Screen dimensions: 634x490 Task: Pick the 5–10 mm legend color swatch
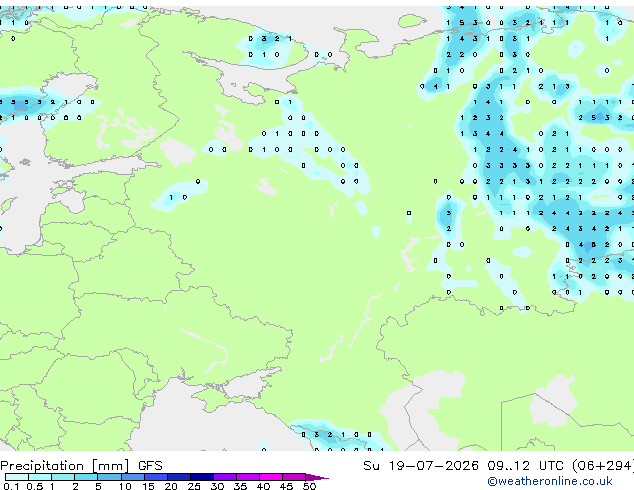coord(109,477)
